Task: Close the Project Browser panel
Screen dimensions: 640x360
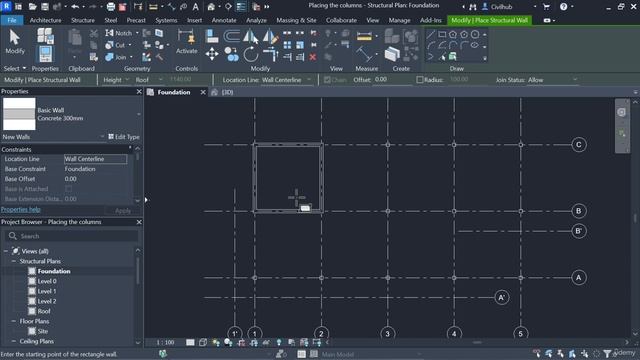Action: (x=139, y=222)
